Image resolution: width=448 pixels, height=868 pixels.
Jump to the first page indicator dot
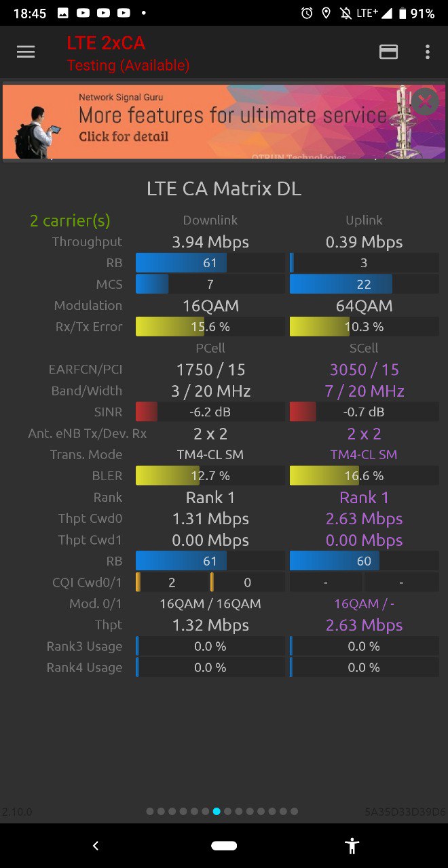pyautogui.click(x=151, y=811)
